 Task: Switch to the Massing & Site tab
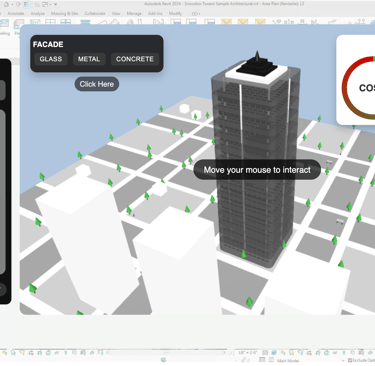click(64, 14)
